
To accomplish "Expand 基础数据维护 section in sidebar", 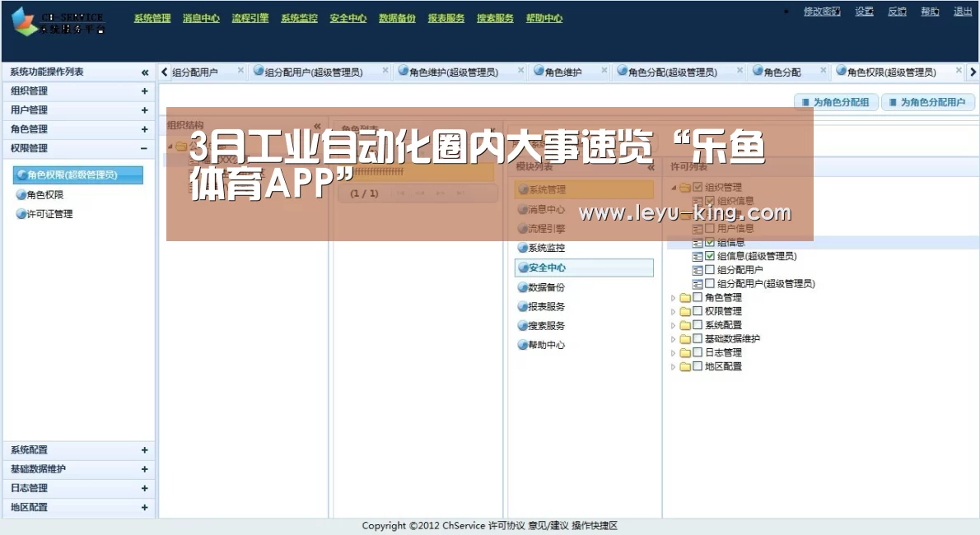I will tap(144, 469).
